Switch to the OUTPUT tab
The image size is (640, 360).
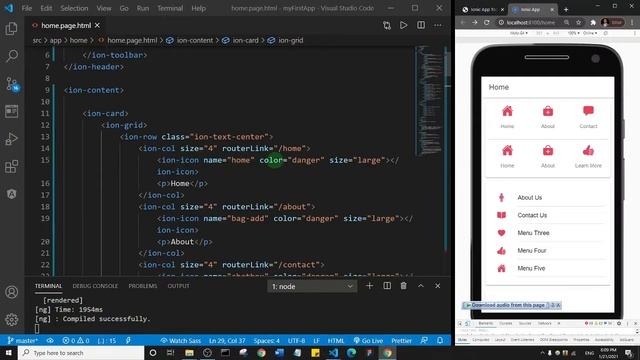tap(178, 286)
